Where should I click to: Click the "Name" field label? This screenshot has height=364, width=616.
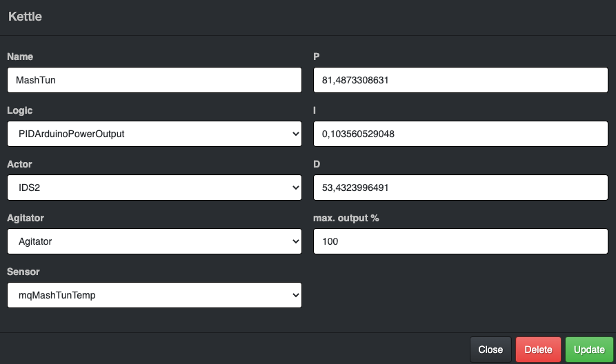point(20,57)
